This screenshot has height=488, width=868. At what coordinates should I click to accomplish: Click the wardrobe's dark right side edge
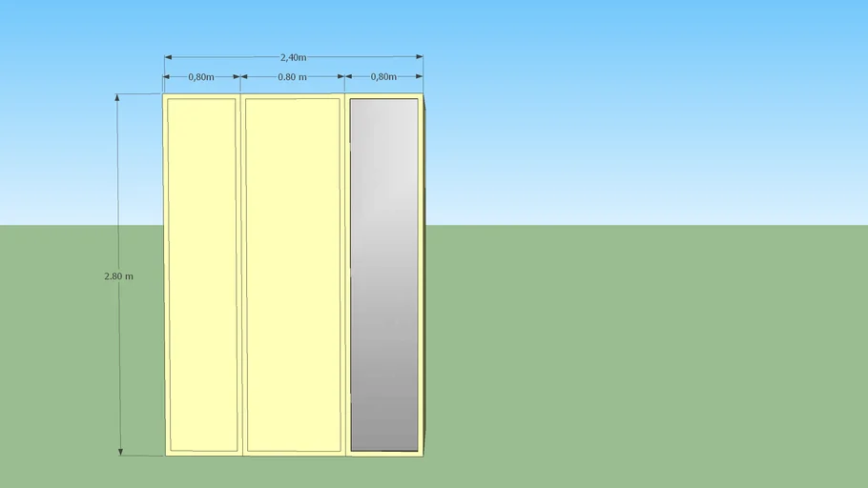[x=424, y=274]
